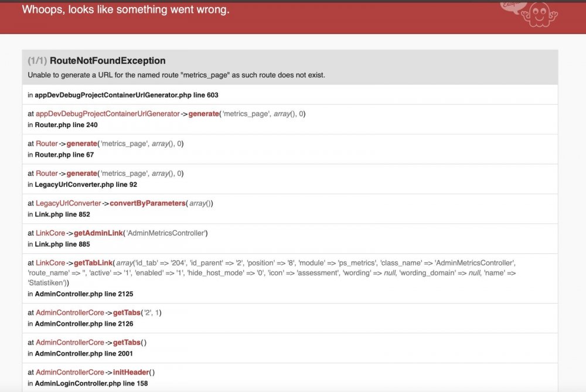Click the 'Whoops, looks like something went wrong' banner text
This screenshot has width=586, height=392.
(x=125, y=10)
